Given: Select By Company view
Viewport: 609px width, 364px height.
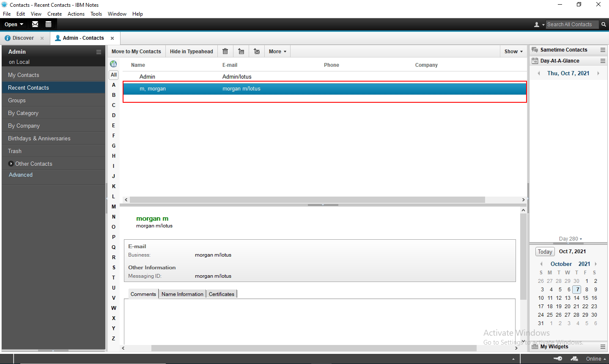Looking at the screenshot, I should tap(53, 126).
